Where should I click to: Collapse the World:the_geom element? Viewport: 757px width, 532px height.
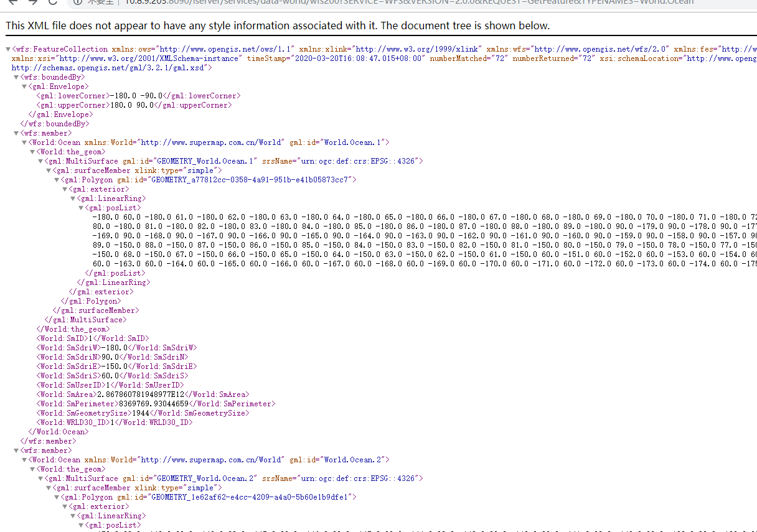(32, 151)
